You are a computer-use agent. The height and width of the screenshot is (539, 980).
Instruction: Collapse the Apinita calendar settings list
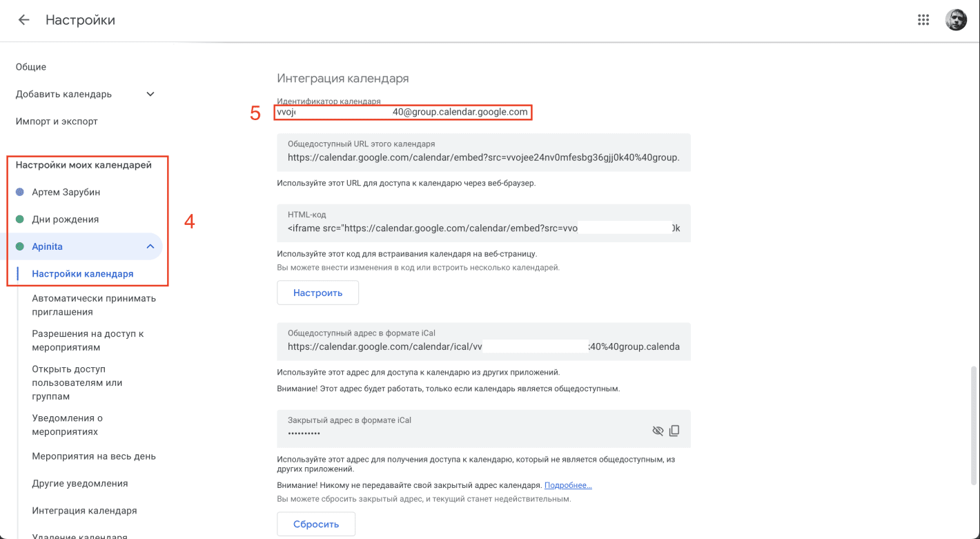[148, 246]
